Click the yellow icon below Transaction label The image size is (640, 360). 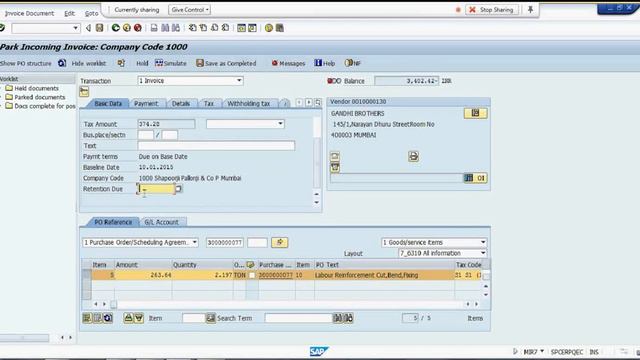pyautogui.click(x=84, y=92)
